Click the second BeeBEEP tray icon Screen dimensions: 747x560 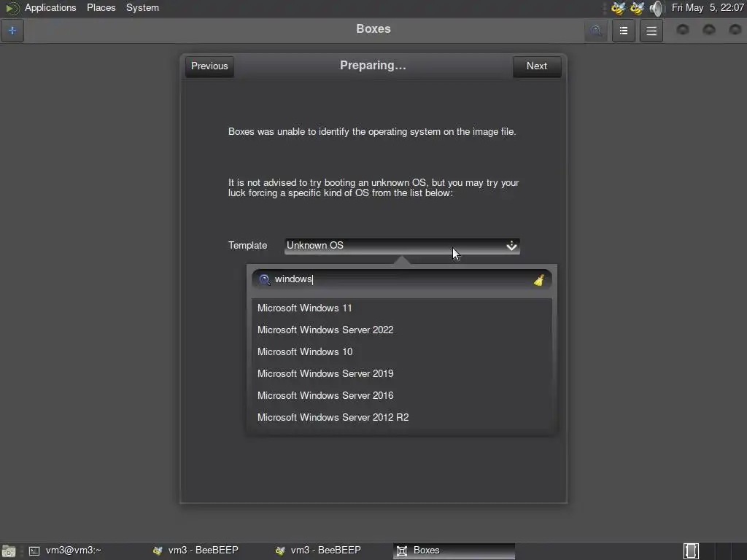[637, 8]
